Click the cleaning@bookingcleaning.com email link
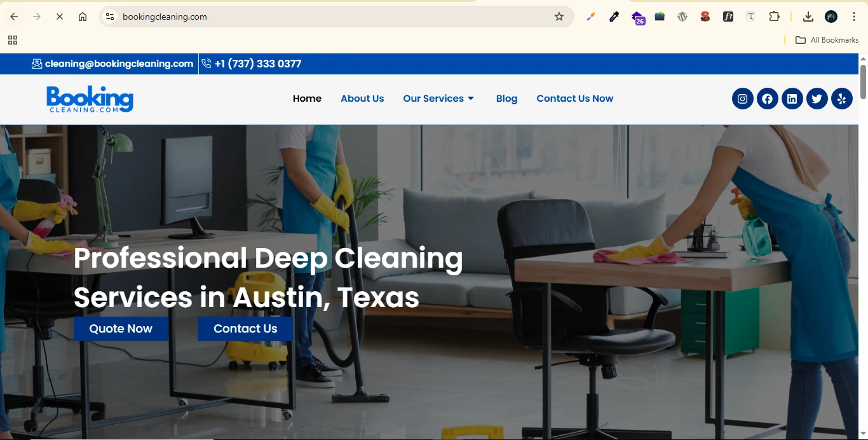Image resolution: width=868 pixels, height=440 pixels. pos(119,64)
